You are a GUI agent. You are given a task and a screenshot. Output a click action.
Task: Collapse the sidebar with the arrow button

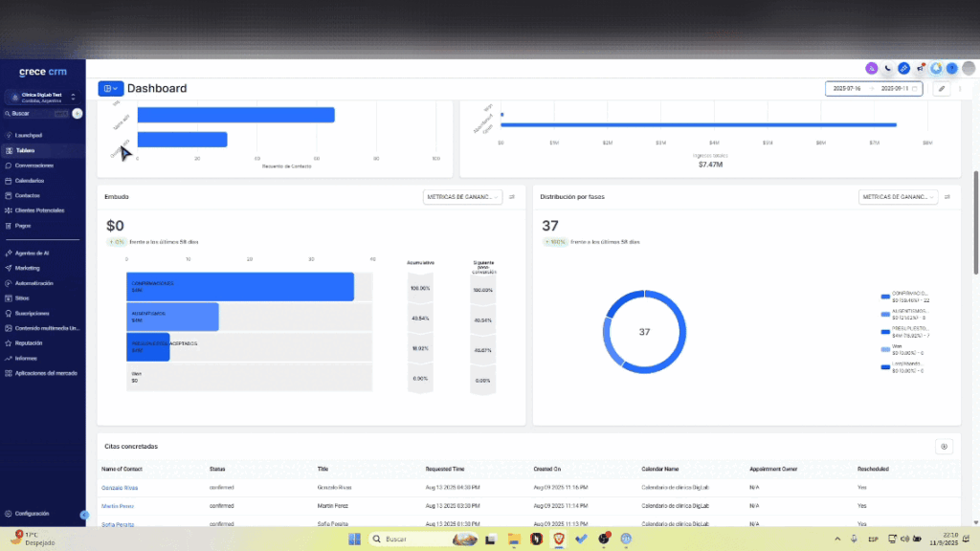tap(84, 516)
